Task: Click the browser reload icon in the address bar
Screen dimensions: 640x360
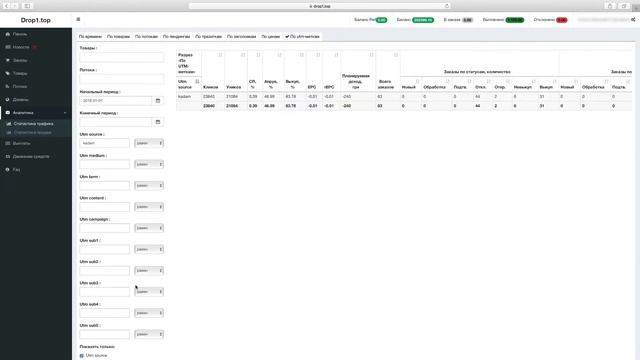Action: (x=447, y=6)
